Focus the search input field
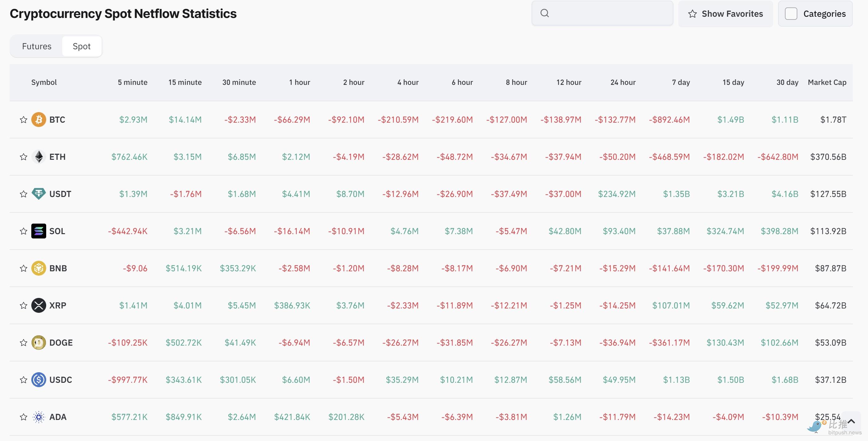This screenshot has width=868, height=441. (x=602, y=13)
